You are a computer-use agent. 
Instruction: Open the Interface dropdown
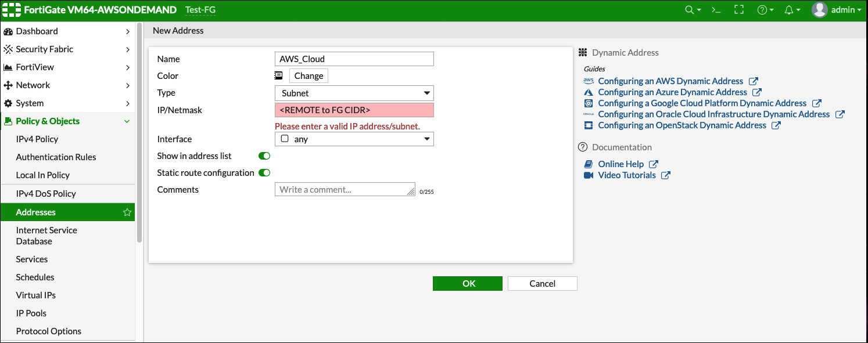click(x=428, y=139)
